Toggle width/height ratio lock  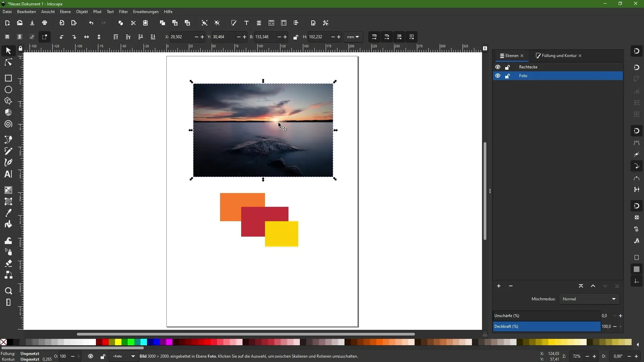pyautogui.click(x=296, y=37)
